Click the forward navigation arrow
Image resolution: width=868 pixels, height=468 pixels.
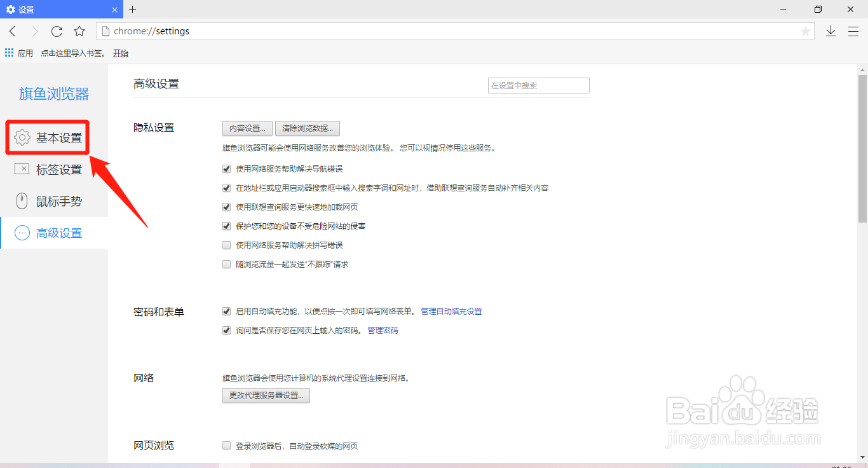[x=35, y=31]
